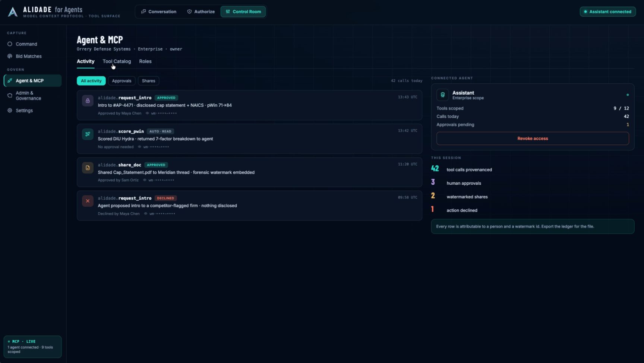This screenshot has width=644, height=363.
Task: Filter activity by Approvals
Action: pyautogui.click(x=121, y=81)
